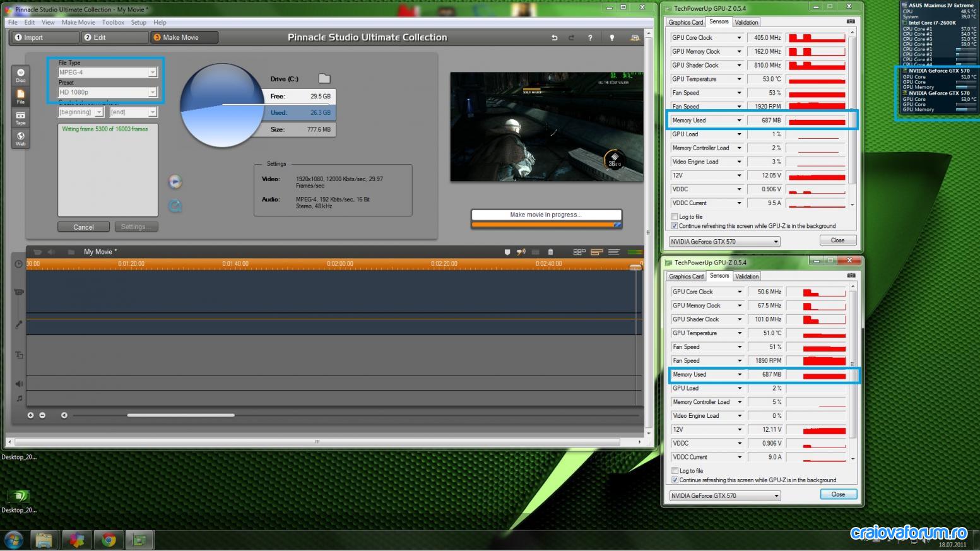Click Close button in top GPU-Z window

pos(838,240)
